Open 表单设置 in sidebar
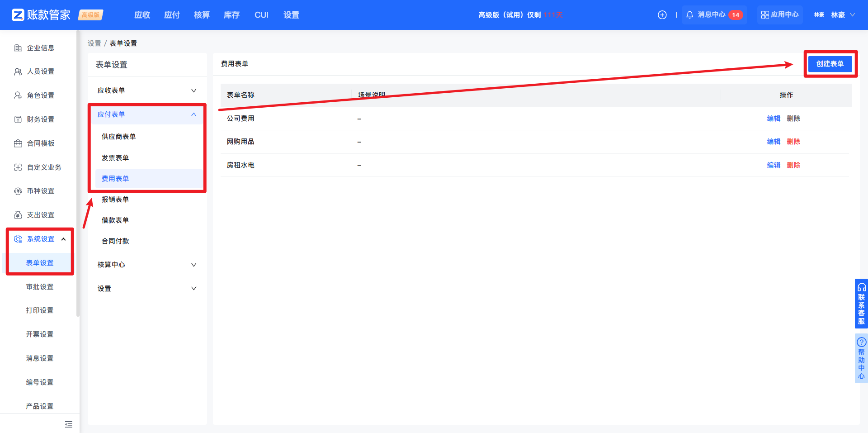This screenshot has height=433, width=868. click(x=40, y=263)
